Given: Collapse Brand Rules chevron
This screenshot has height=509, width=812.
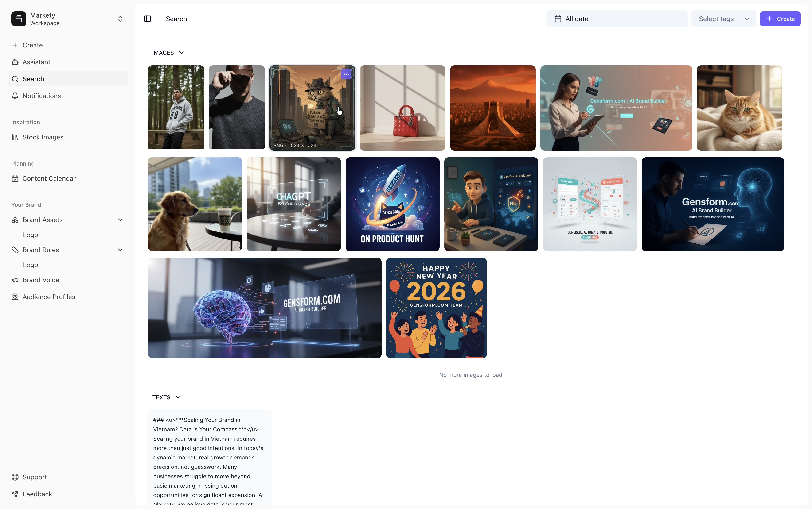Looking at the screenshot, I should point(120,250).
